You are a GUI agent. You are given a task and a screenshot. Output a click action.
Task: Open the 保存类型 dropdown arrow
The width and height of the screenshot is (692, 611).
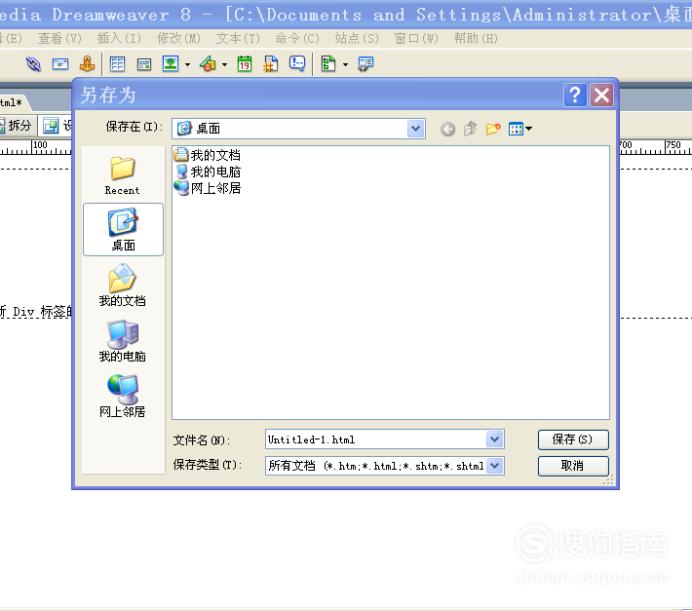(x=495, y=466)
